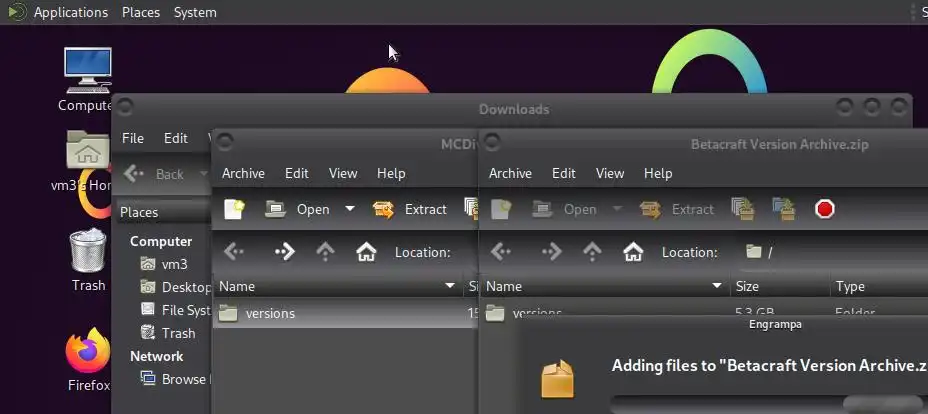The image size is (928, 414).
Task: Click Open button in Betacraft window toolbar
Action: click(564, 209)
